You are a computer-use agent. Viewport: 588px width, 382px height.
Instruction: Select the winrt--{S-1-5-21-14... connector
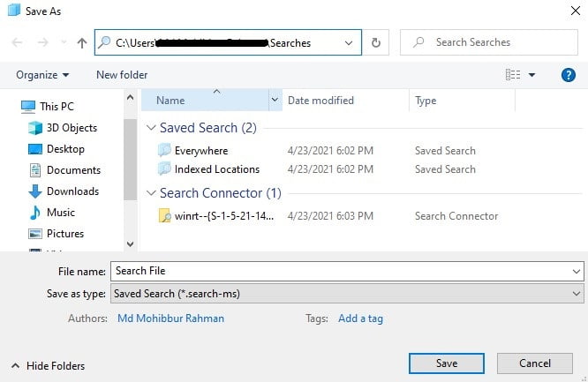[224, 216]
